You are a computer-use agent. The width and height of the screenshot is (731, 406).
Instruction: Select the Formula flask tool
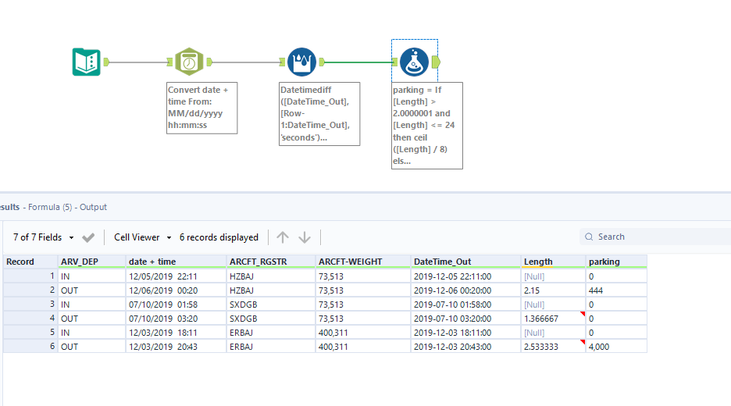[x=414, y=62]
